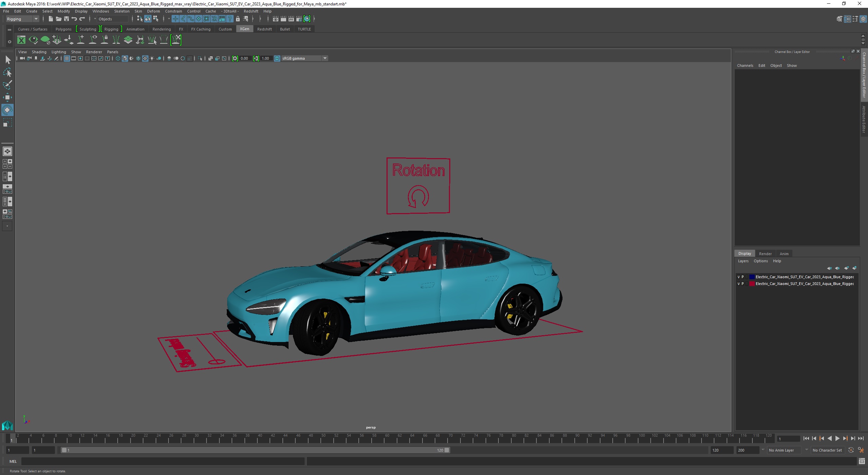Choose the Paint Selection tool
Viewport: 868px width, 475px height.
click(x=7, y=85)
